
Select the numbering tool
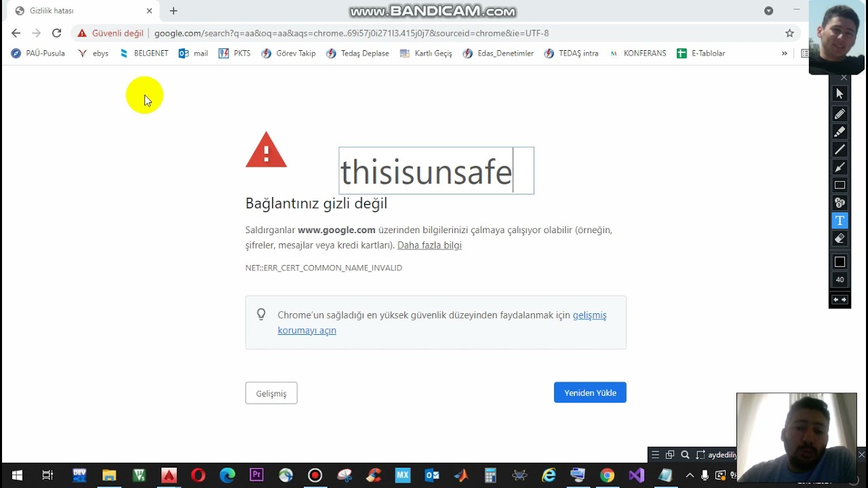[840, 203]
